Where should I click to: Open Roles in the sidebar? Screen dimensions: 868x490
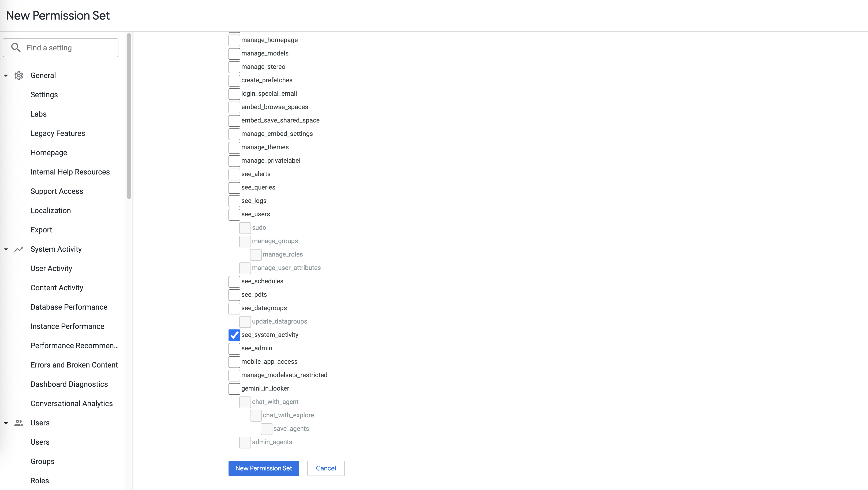click(x=40, y=481)
